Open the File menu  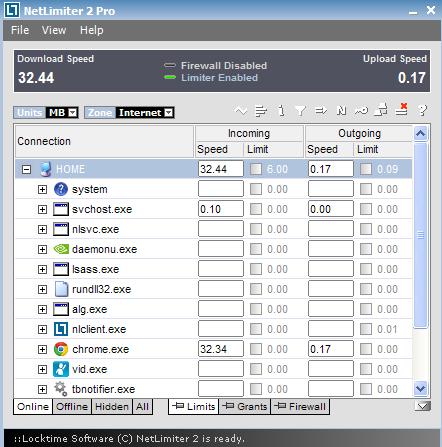[20, 30]
